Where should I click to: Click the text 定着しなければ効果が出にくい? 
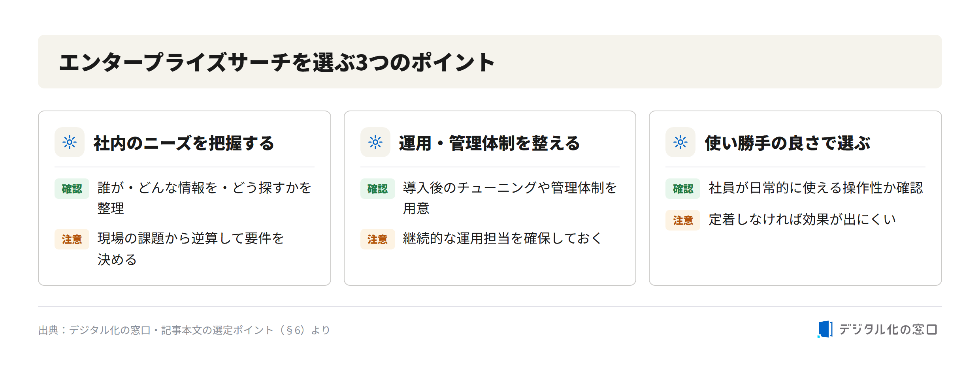click(x=802, y=219)
